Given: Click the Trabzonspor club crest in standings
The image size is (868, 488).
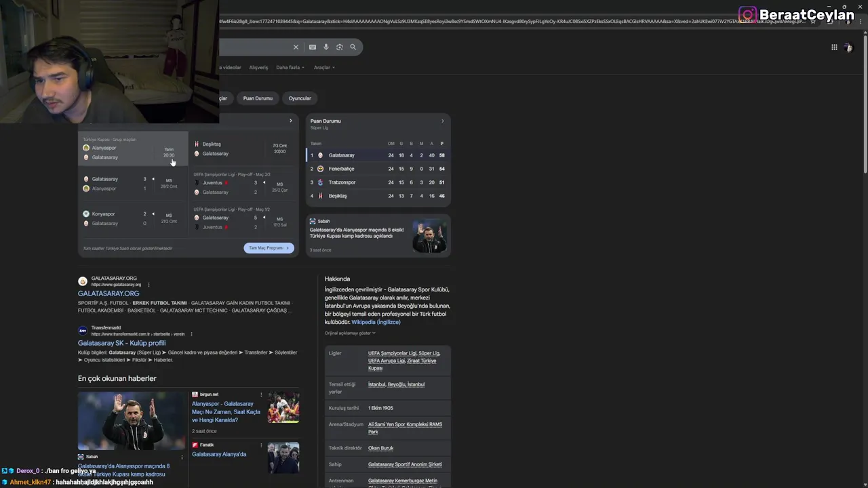Looking at the screenshot, I should (x=321, y=182).
